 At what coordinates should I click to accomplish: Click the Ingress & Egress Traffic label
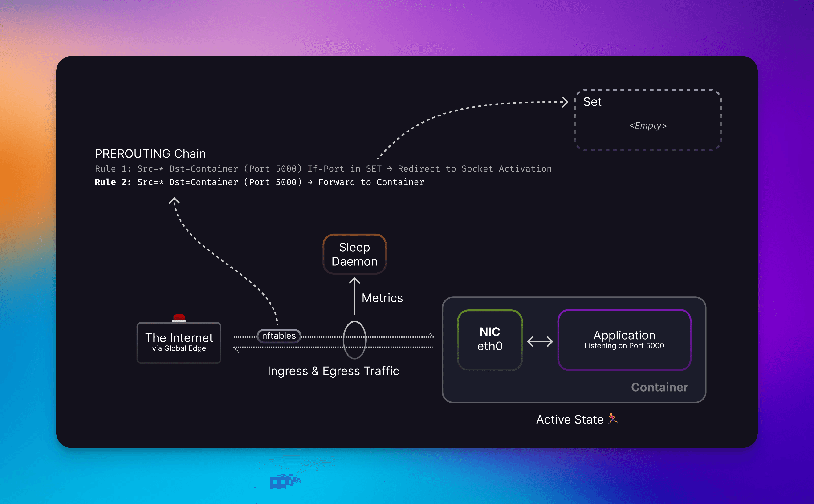pos(333,371)
